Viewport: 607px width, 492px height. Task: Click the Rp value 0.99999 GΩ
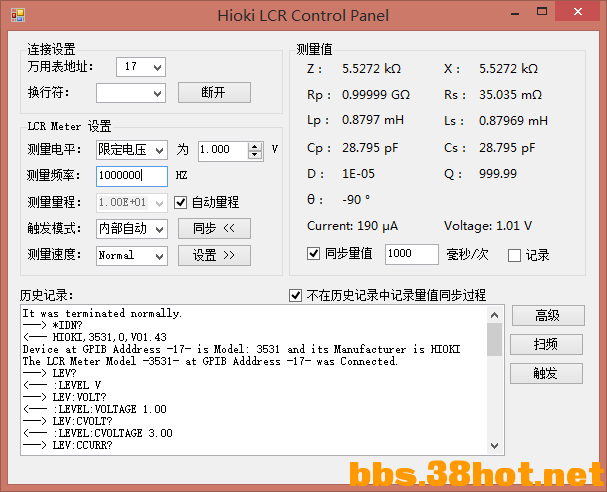point(376,95)
